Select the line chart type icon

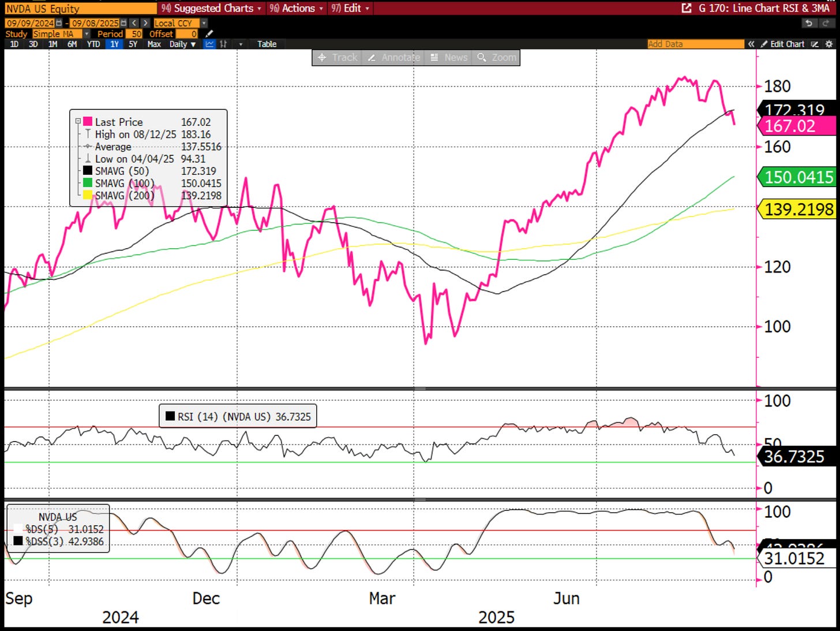[209, 44]
